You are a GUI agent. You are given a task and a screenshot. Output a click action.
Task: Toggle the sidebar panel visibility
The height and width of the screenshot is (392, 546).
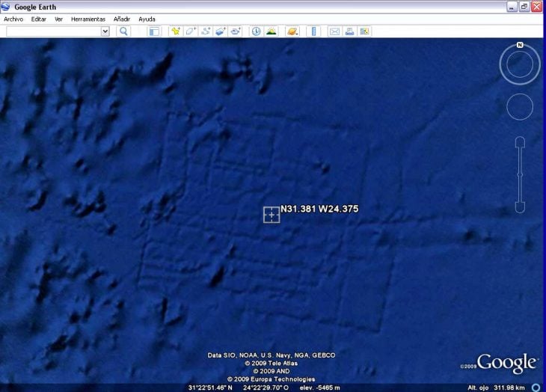point(154,31)
